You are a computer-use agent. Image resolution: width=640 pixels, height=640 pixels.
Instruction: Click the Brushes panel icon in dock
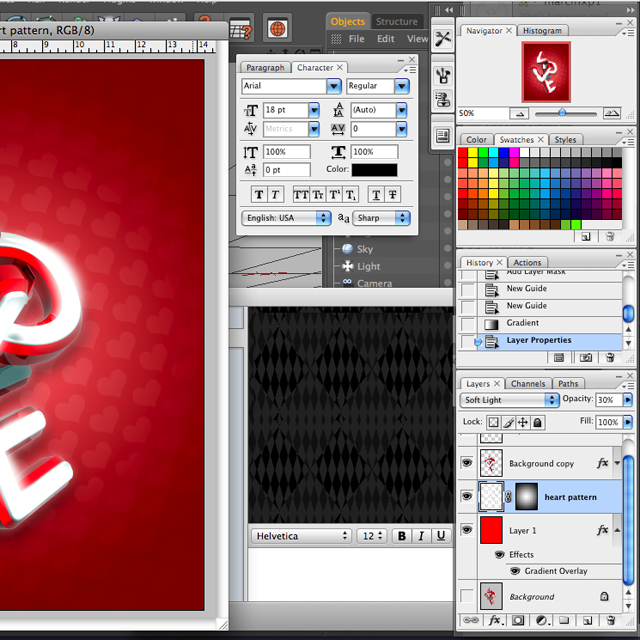(443, 76)
